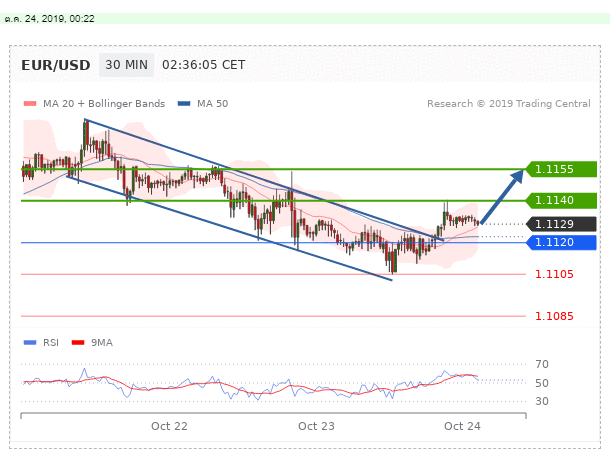Click the 9MA legend label
Image resolution: width=610 pixels, height=455 pixels.
(x=102, y=343)
